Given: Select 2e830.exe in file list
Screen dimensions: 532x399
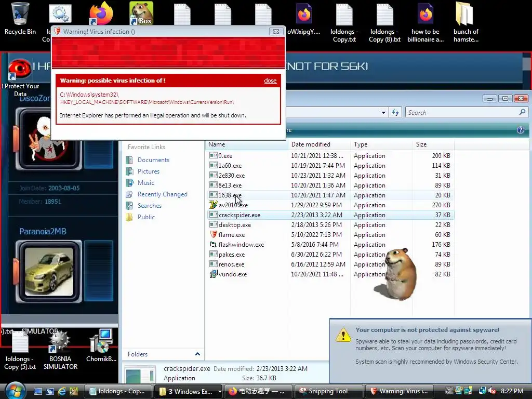Looking at the screenshot, I should click(330, 176).
